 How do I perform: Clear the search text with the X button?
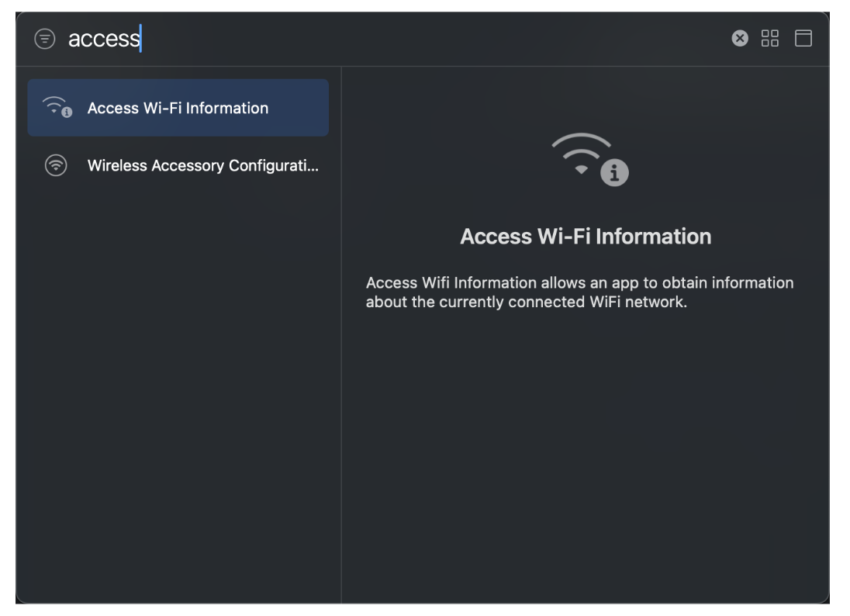[741, 38]
